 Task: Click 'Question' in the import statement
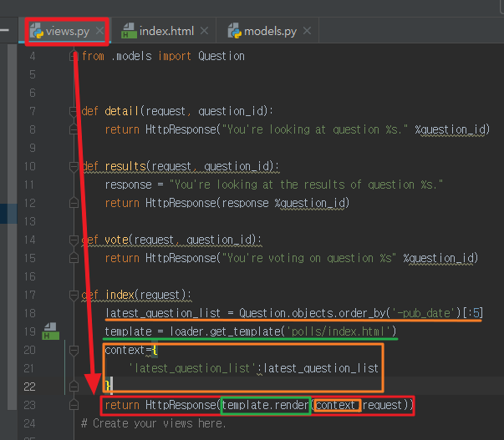pos(221,56)
